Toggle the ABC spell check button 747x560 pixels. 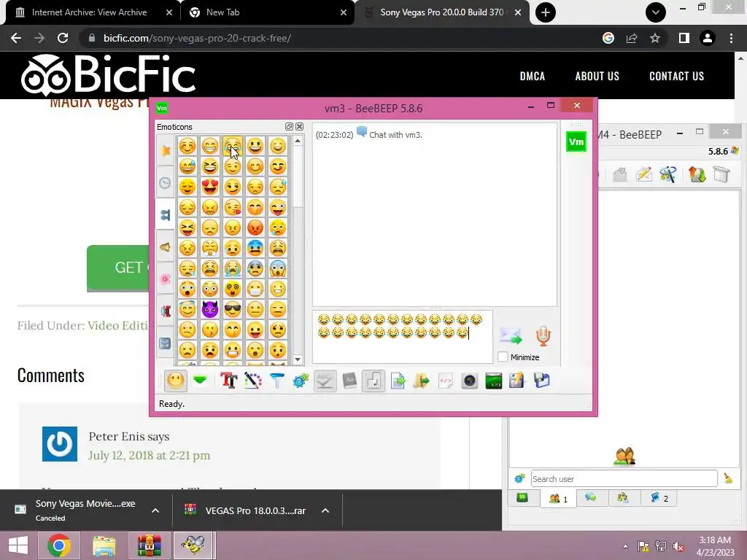pyautogui.click(x=325, y=381)
